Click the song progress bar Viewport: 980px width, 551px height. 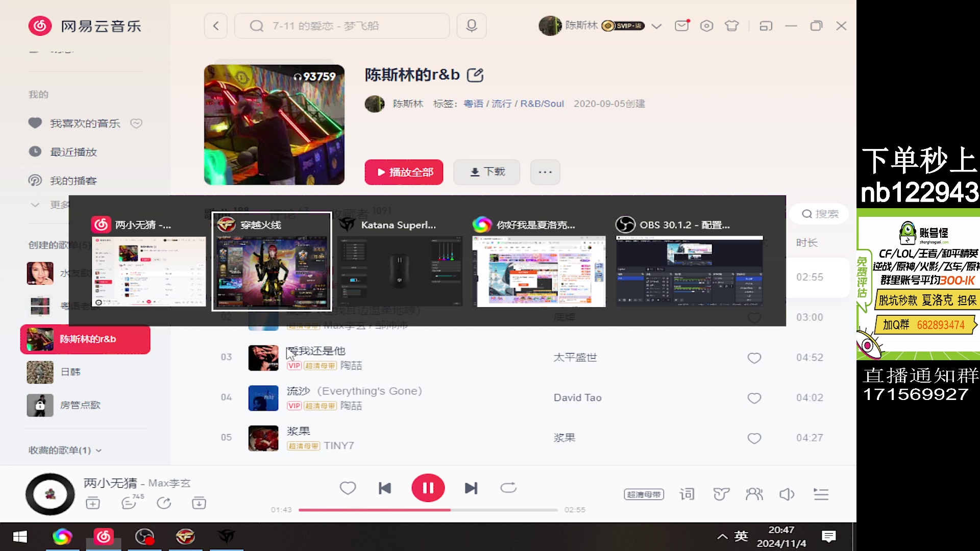(428, 510)
